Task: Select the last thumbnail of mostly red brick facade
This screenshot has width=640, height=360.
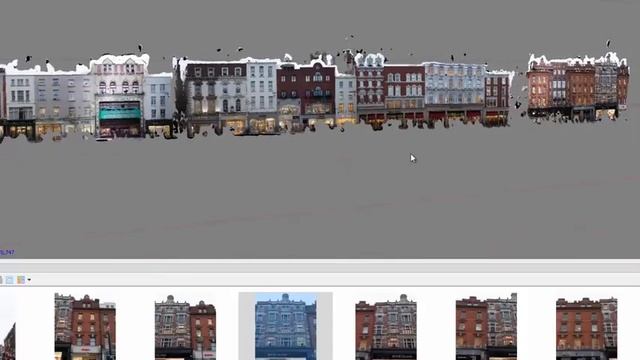Action: [587, 328]
